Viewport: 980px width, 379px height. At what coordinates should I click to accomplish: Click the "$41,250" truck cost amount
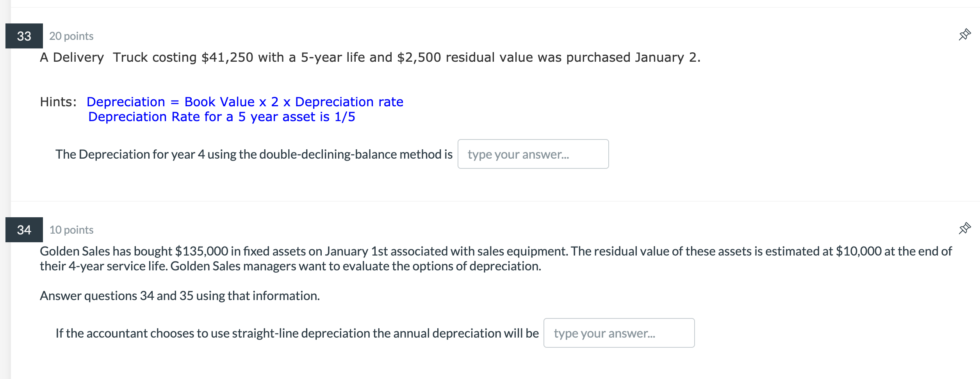pyautogui.click(x=227, y=57)
